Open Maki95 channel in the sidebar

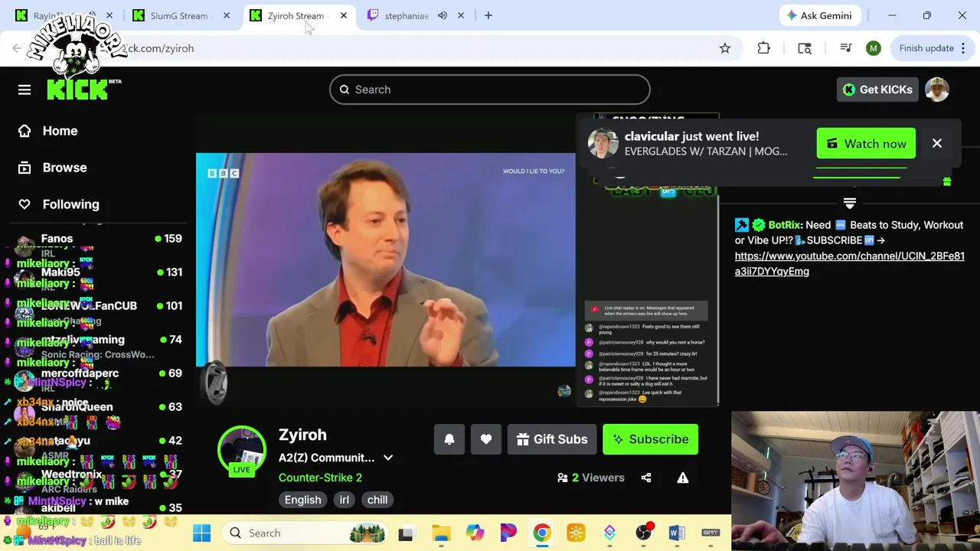98,277
